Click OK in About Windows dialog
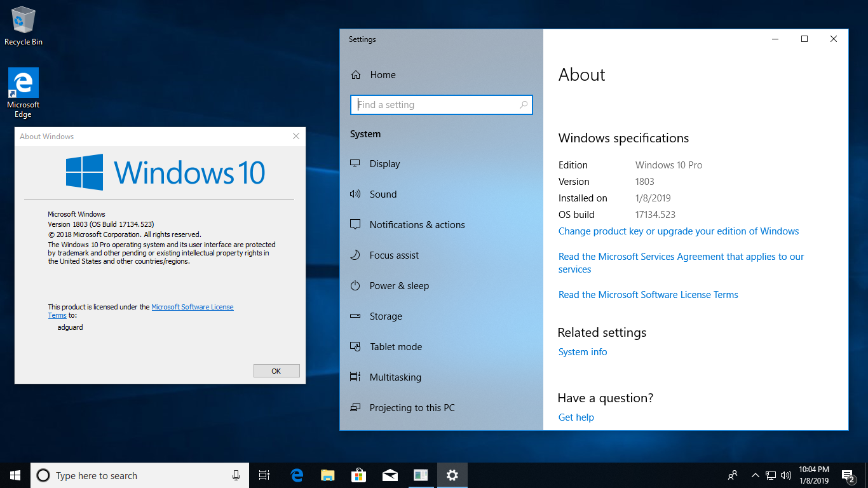Image resolution: width=868 pixels, height=488 pixels. (x=276, y=371)
